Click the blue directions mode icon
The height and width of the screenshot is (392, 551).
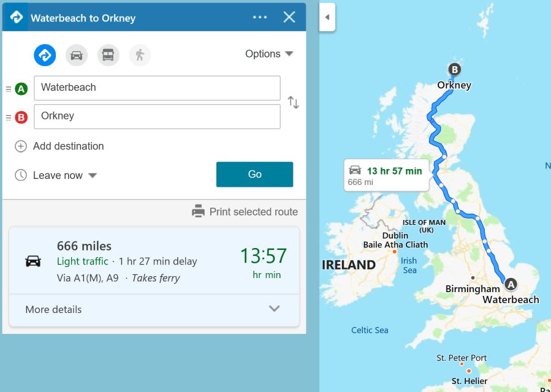[45, 55]
